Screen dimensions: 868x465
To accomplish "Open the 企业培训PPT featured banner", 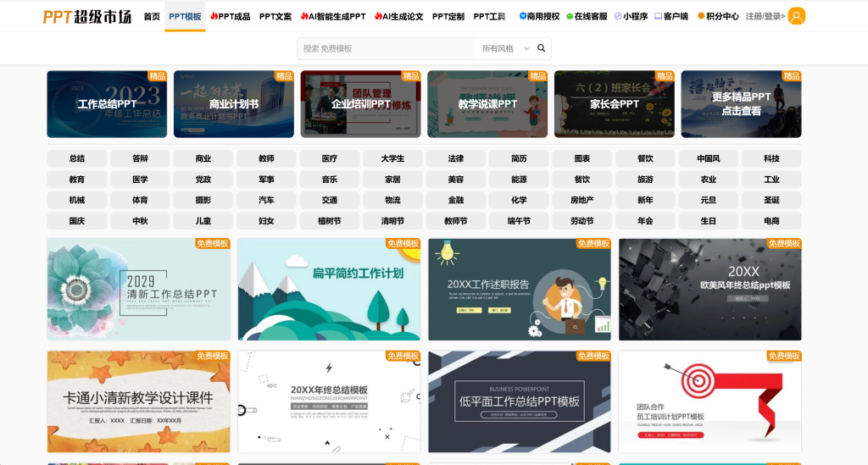I will (x=360, y=104).
